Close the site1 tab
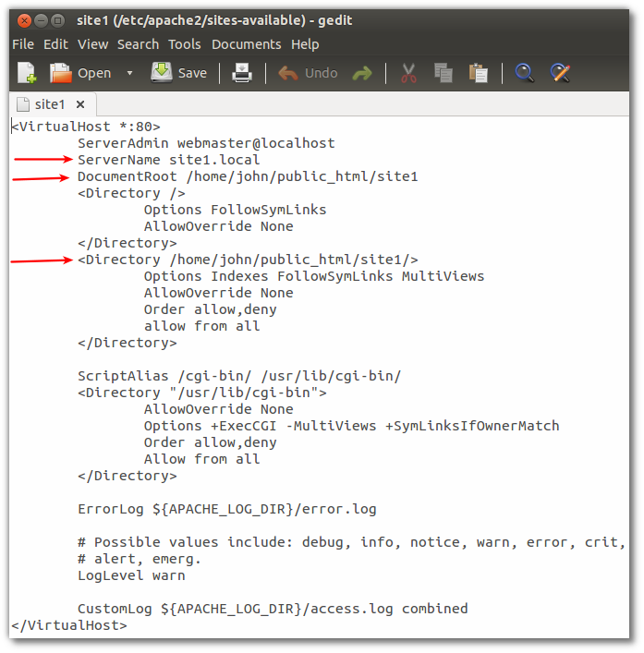The height and width of the screenshot is (653, 644). click(80, 104)
